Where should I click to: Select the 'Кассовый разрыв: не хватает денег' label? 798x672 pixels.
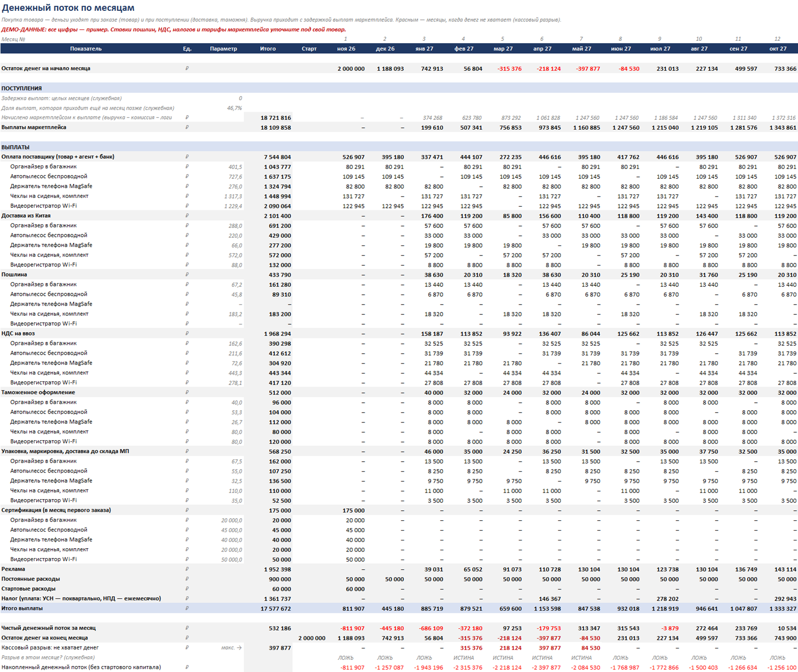click(x=50, y=648)
